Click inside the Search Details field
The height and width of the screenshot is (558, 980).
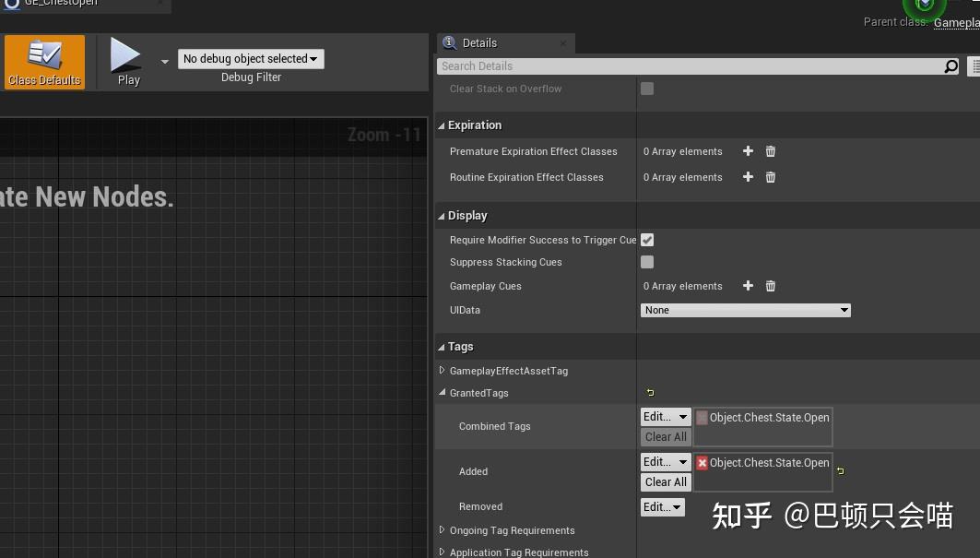click(x=691, y=65)
